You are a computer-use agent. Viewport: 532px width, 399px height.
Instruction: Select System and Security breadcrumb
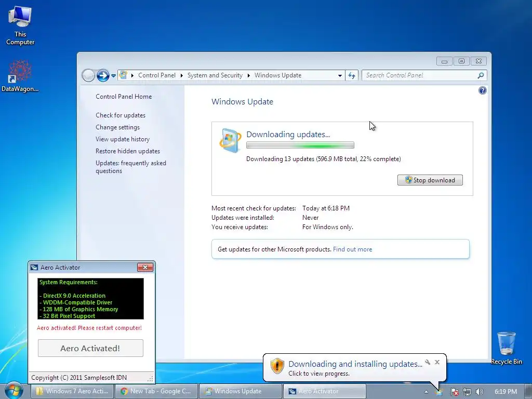(215, 75)
